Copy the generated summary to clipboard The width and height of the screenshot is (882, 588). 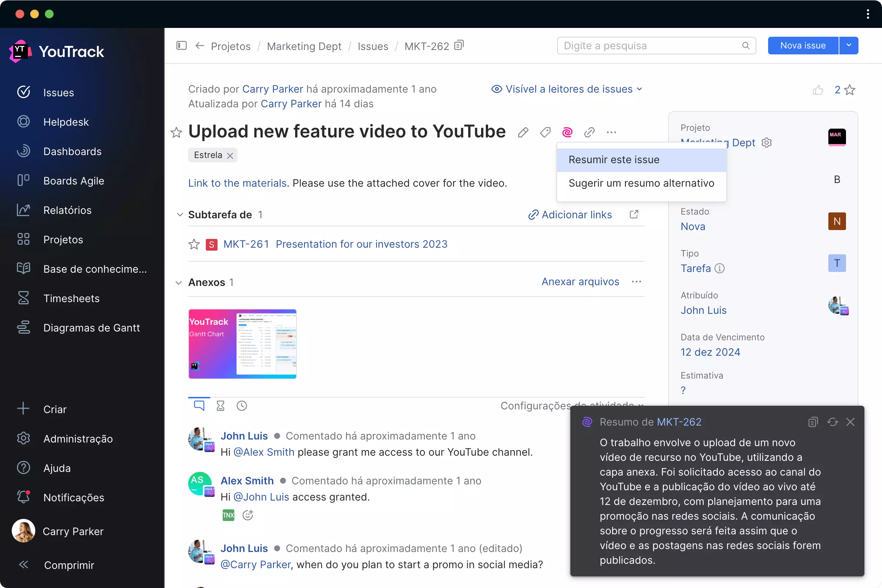(813, 422)
